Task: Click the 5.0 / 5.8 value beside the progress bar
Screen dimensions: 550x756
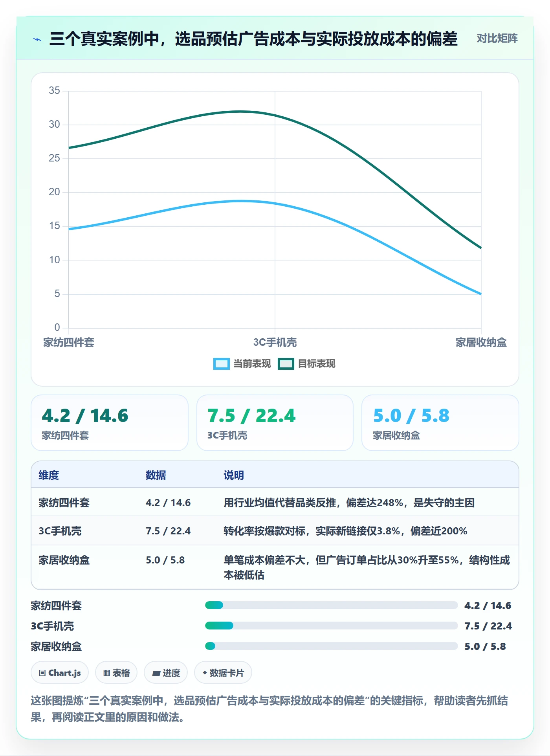Action: point(485,646)
